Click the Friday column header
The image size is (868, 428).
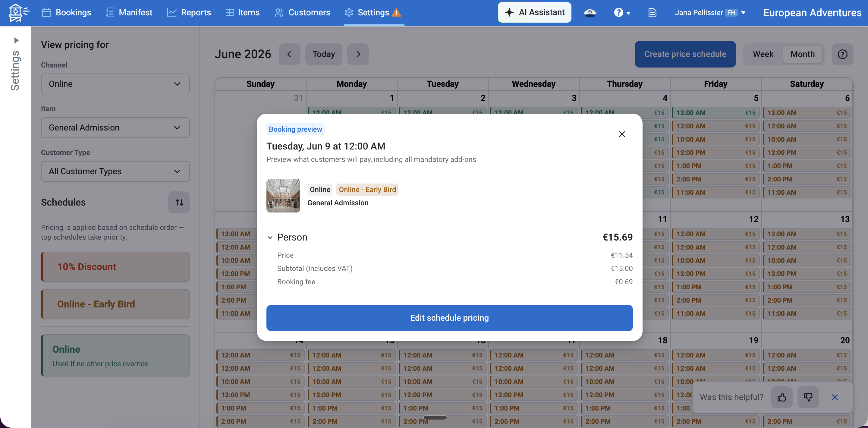coord(715,84)
